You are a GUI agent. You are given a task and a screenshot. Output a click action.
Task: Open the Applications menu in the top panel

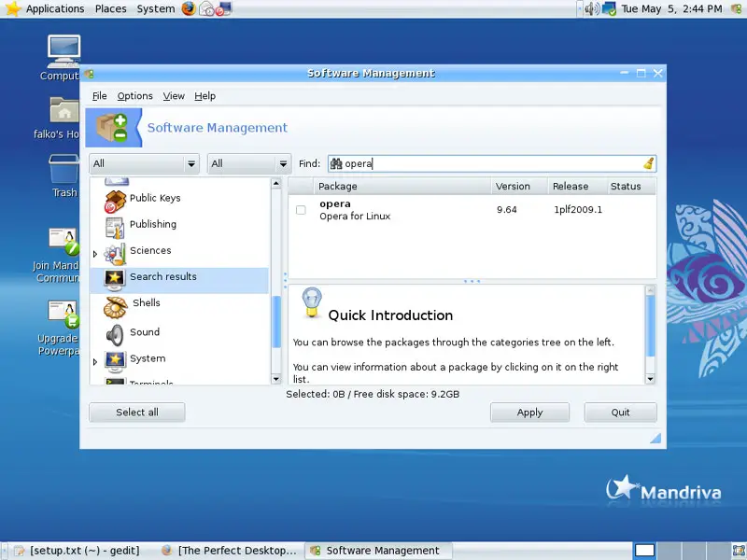click(x=55, y=8)
